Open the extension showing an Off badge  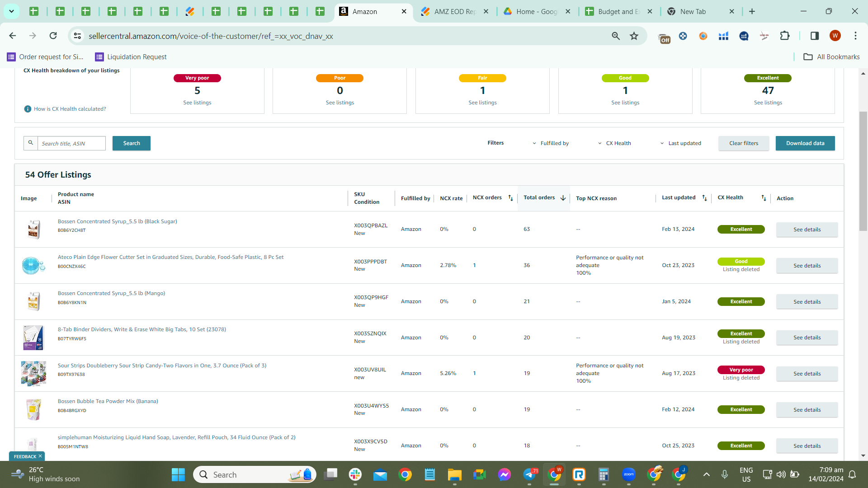pos(664,38)
